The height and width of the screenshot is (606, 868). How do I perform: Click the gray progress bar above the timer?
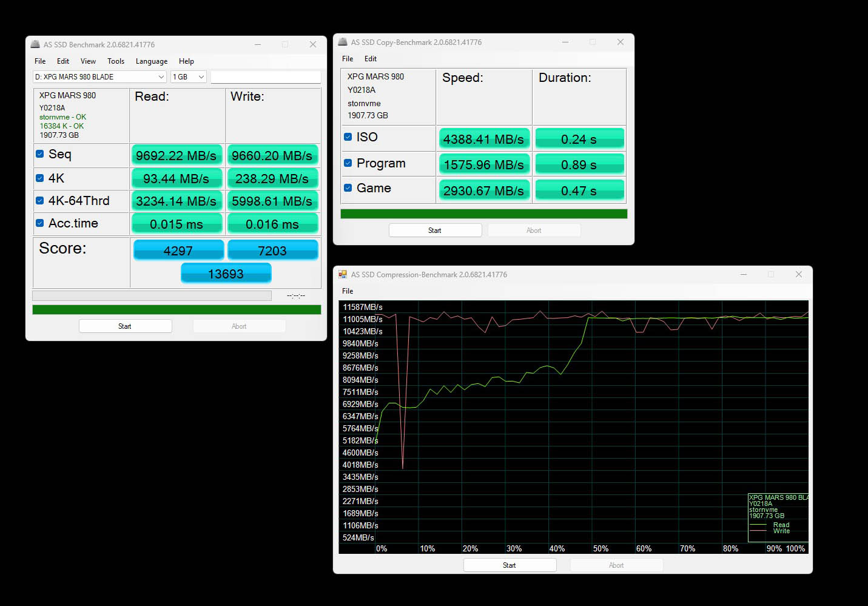(152, 295)
